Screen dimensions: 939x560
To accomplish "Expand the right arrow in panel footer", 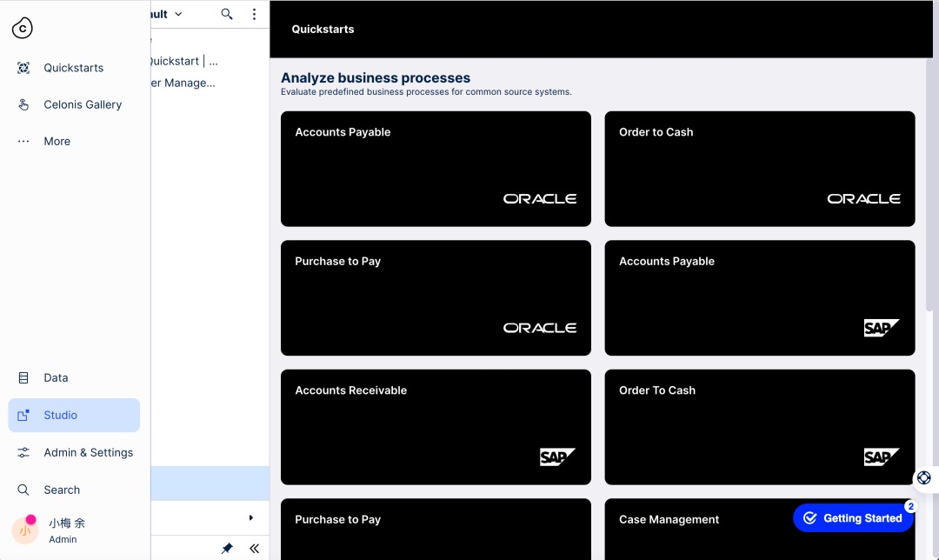I will click(x=251, y=517).
